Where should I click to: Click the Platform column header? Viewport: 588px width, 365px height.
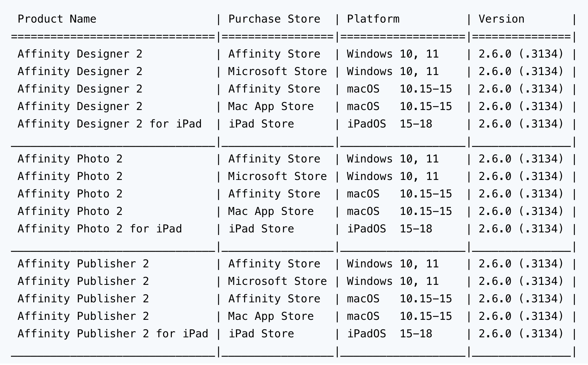(x=373, y=19)
